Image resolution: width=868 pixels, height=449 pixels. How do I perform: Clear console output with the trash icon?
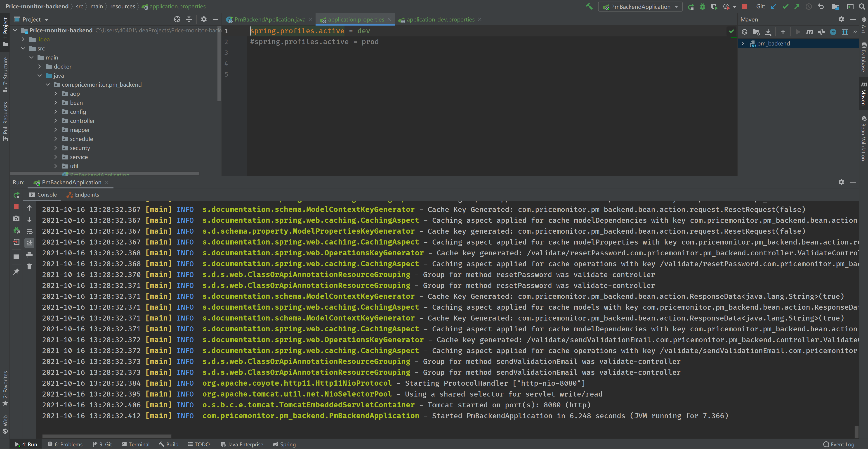click(29, 267)
